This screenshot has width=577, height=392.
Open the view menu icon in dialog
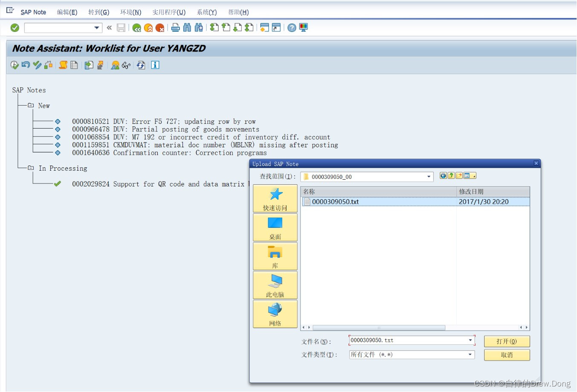(x=470, y=176)
